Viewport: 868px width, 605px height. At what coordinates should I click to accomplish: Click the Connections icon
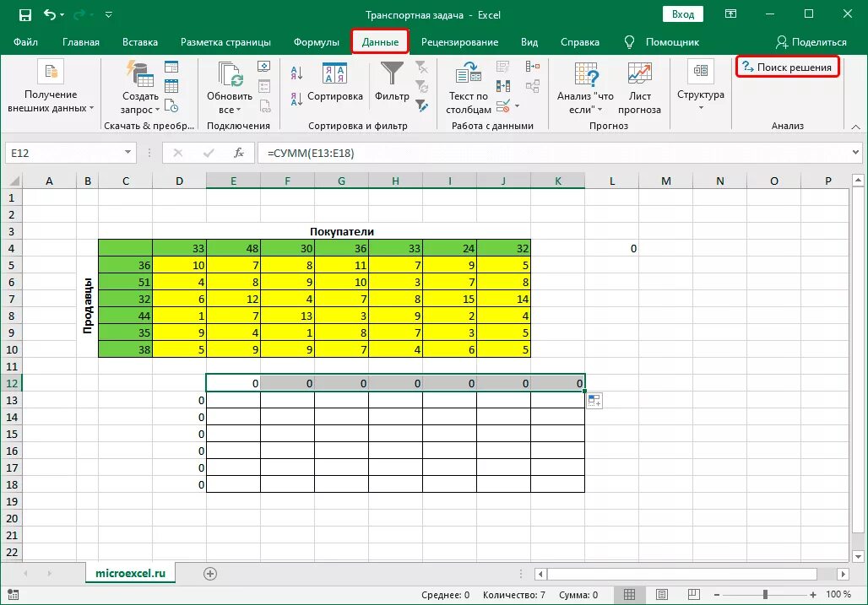264,67
